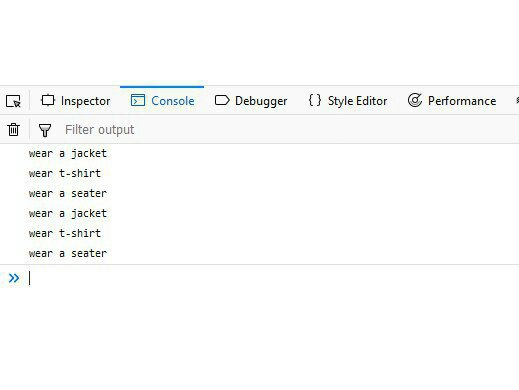
Task: Activate the pick-an-element picker icon
Action: (13, 101)
